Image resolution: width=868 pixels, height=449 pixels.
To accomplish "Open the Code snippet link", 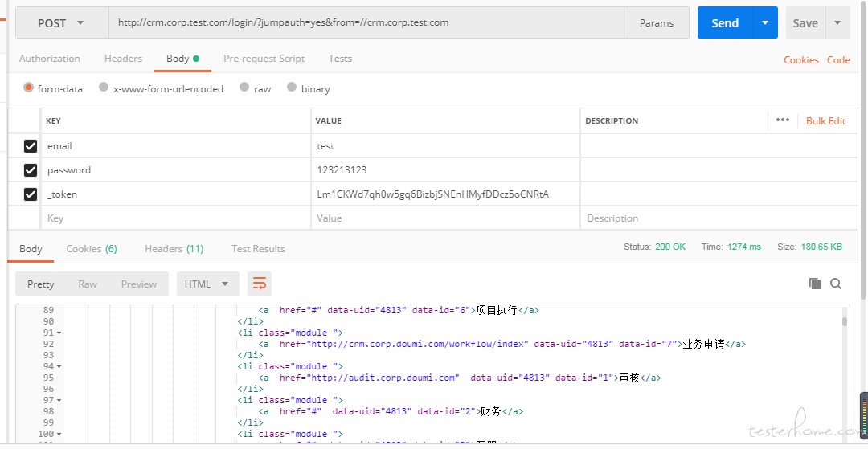I will [838, 60].
